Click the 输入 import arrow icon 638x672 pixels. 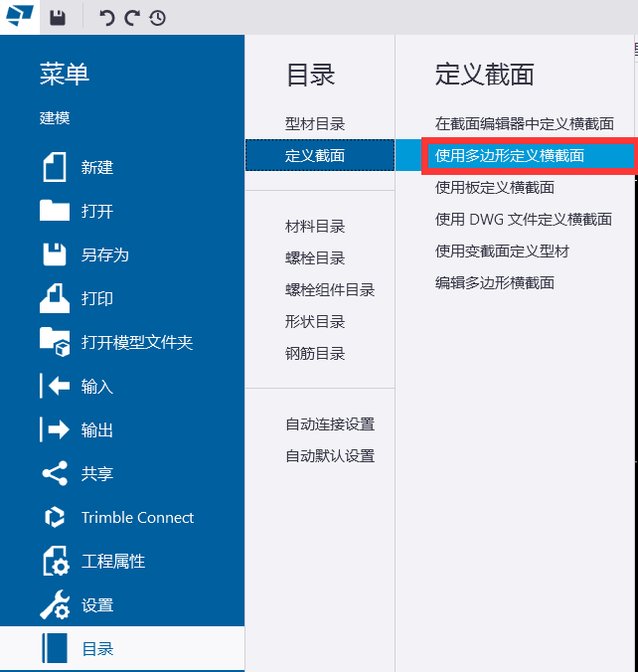[55, 386]
